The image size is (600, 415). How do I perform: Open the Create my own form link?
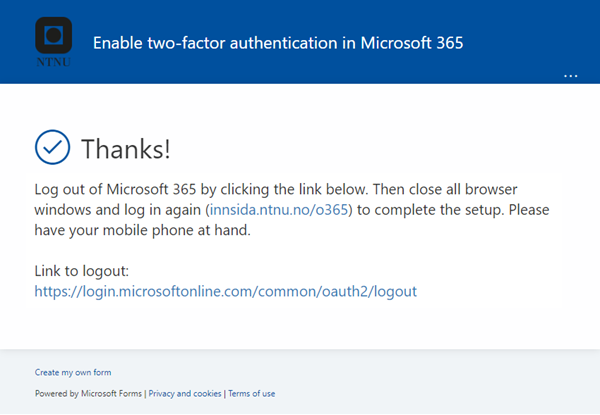(x=73, y=373)
